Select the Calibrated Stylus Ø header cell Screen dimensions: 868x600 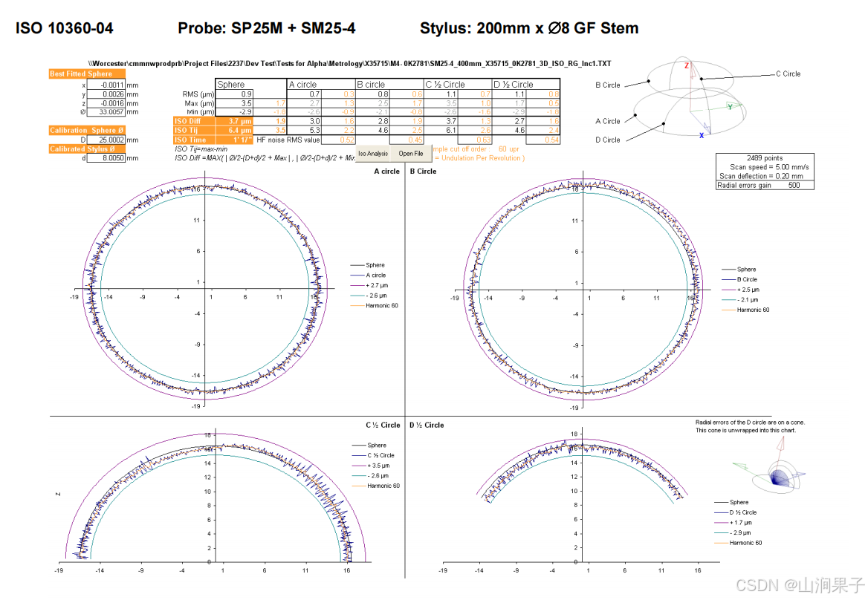tap(87, 149)
